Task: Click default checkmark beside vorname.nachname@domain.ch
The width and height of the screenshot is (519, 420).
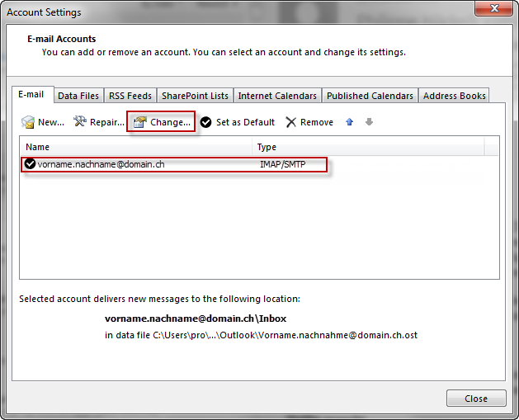Action: pyautogui.click(x=31, y=163)
